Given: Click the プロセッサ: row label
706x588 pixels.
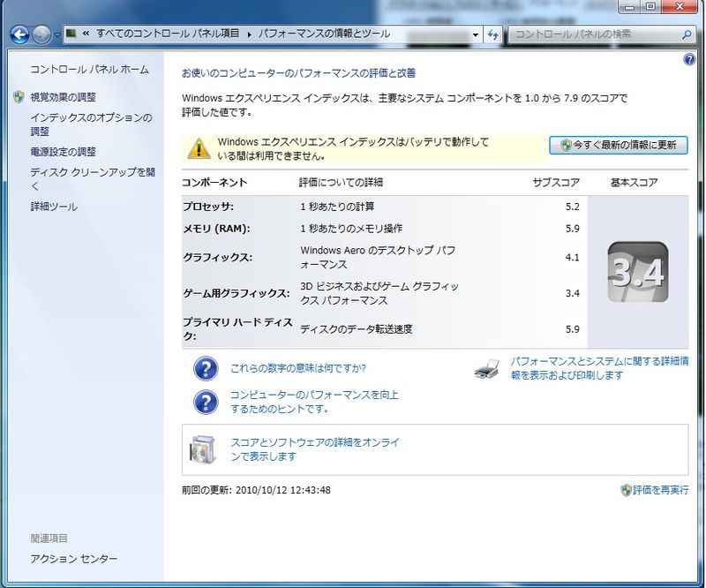Looking at the screenshot, I should [208, 207].
